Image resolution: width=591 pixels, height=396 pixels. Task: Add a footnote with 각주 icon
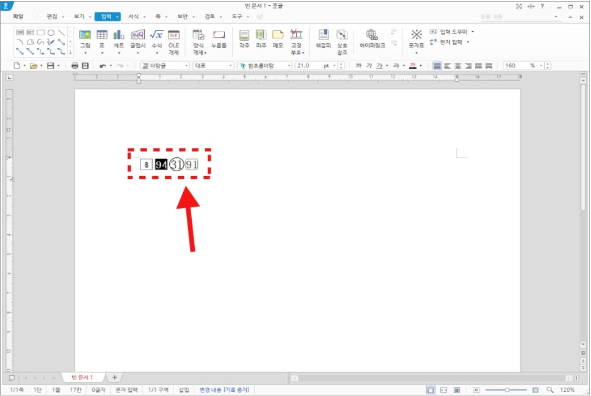244,39
